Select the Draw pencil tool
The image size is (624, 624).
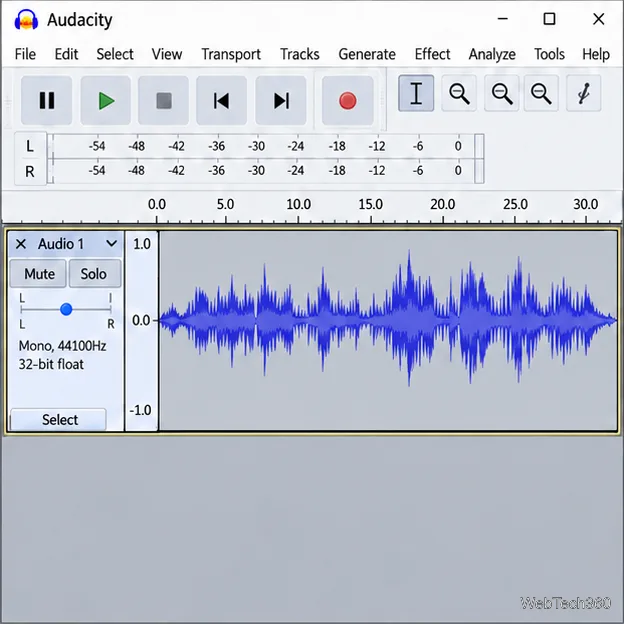(x=583, y=93)
